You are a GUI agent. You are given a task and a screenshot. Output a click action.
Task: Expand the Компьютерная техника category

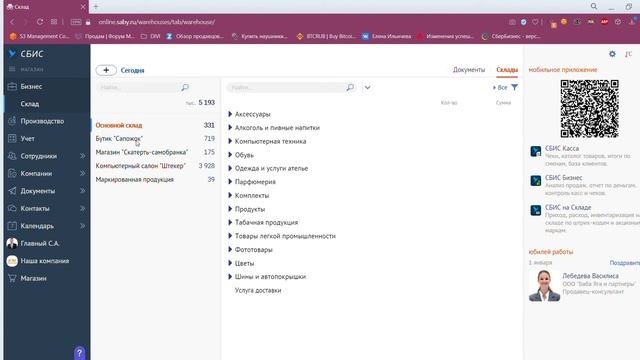pyautogui.click(x=230, y=141)
